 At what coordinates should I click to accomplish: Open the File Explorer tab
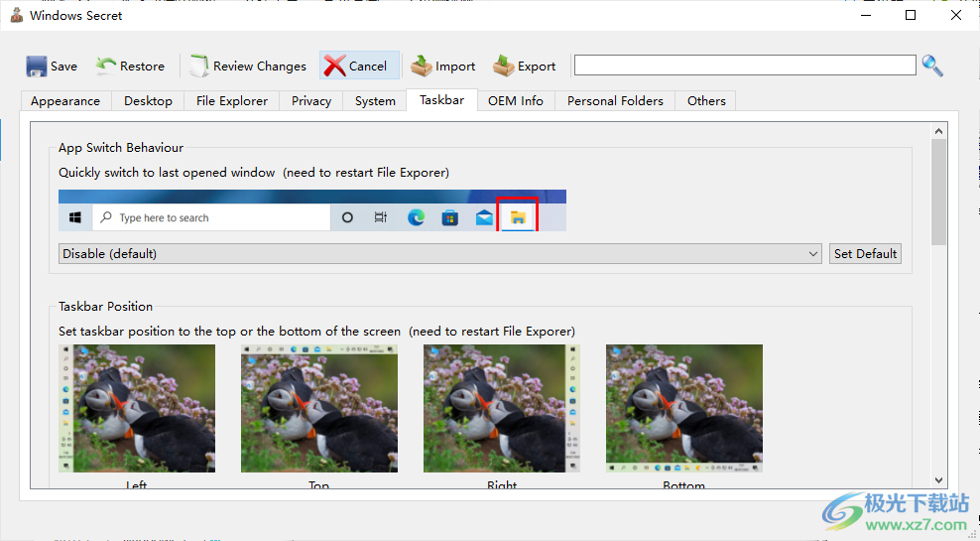coord(232,101)
